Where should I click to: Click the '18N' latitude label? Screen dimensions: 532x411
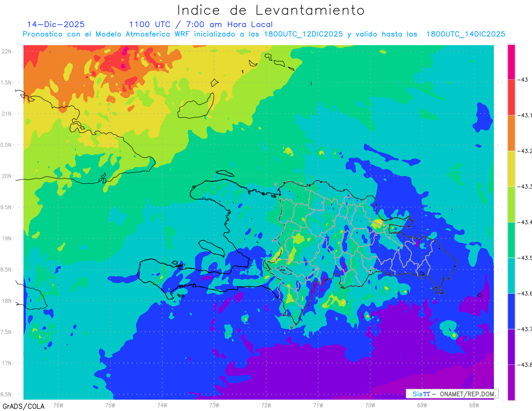pyautogui.click(x=8, y=301)
